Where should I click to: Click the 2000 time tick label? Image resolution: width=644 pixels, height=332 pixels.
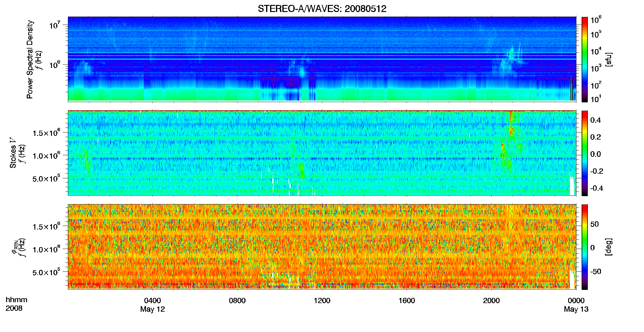click(491, 301)
